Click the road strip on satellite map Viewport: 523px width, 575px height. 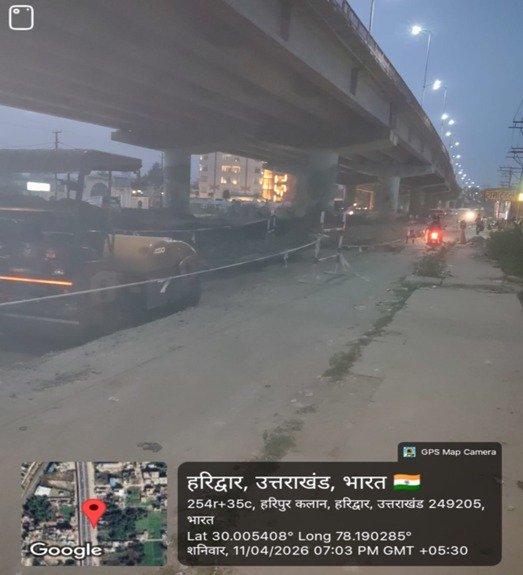coord(84,513)
